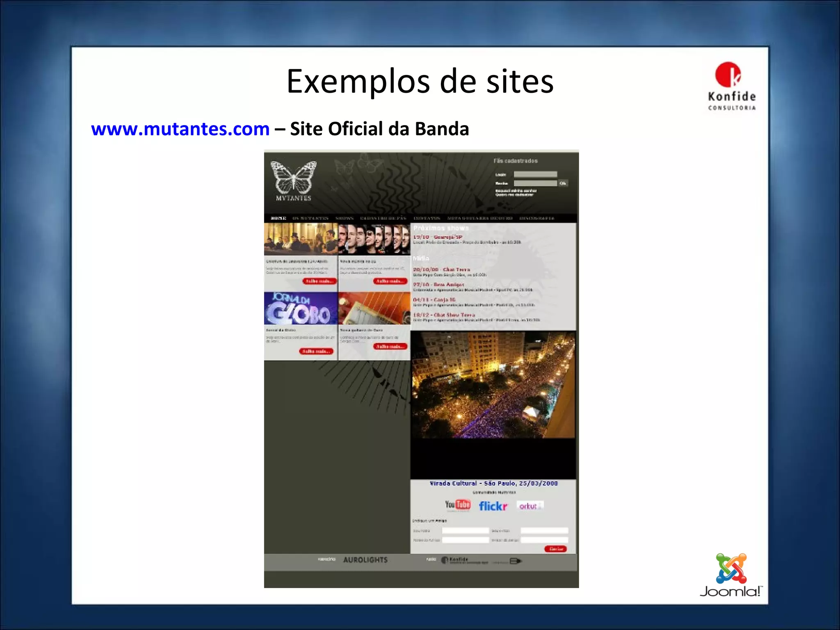Image resolution: width=840 pixels, height=630 pixels.
Task: Open the Virada Cultural crowd photo
Action: pos(493,385)
